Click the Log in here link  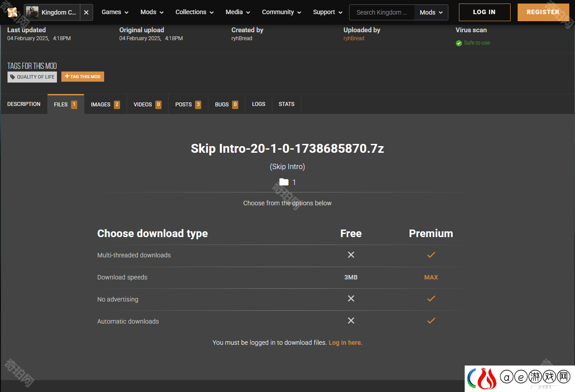[x=345, y=343]
